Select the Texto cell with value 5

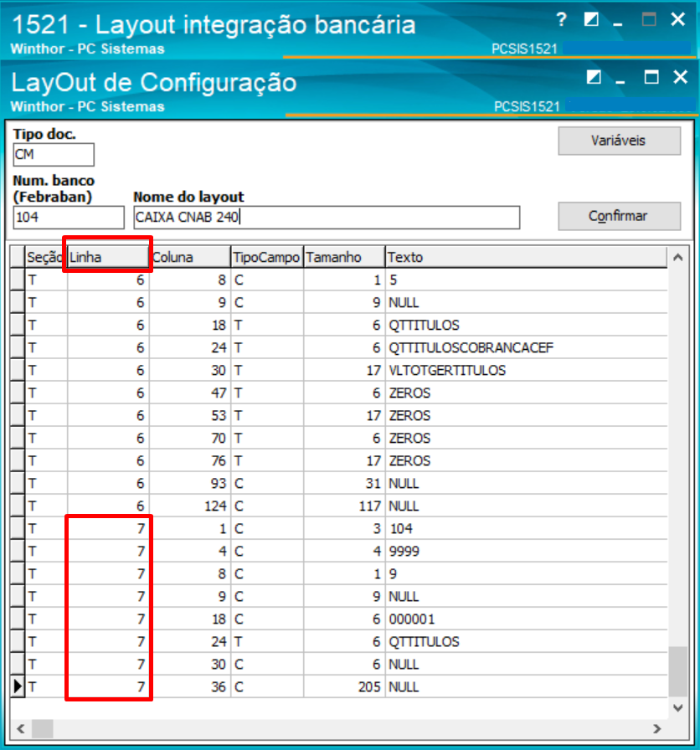(x=526, y=280)
